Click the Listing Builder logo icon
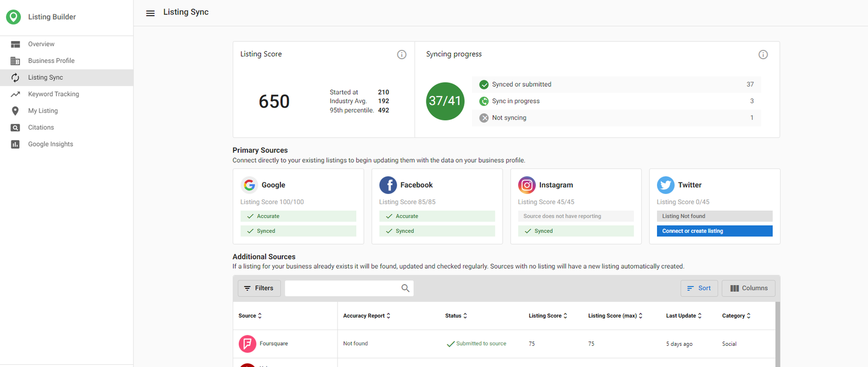The width and height of the screenshot is (868, 367). click(x=14, y=17)
